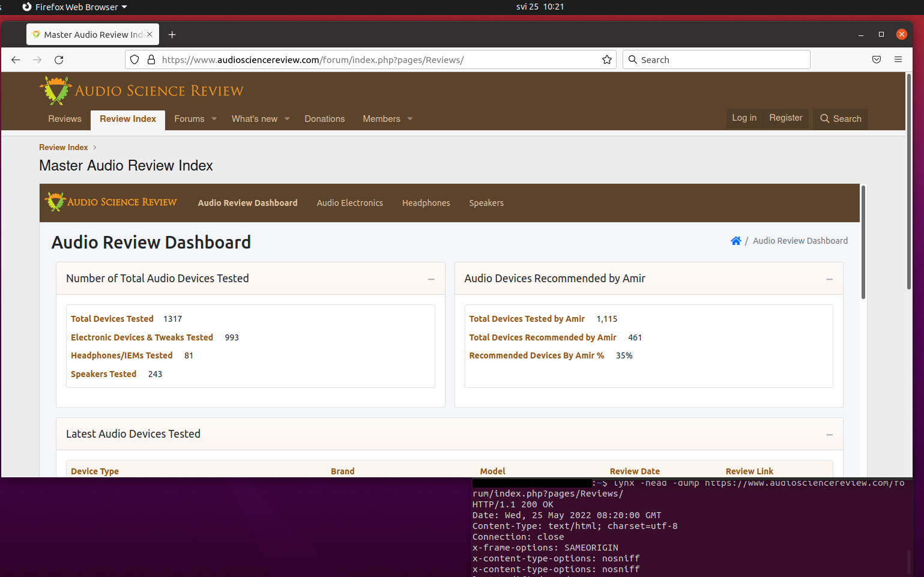Click the Brand column header
The width and height of the screenshot is (924, 577).
[x=343, y=471]
